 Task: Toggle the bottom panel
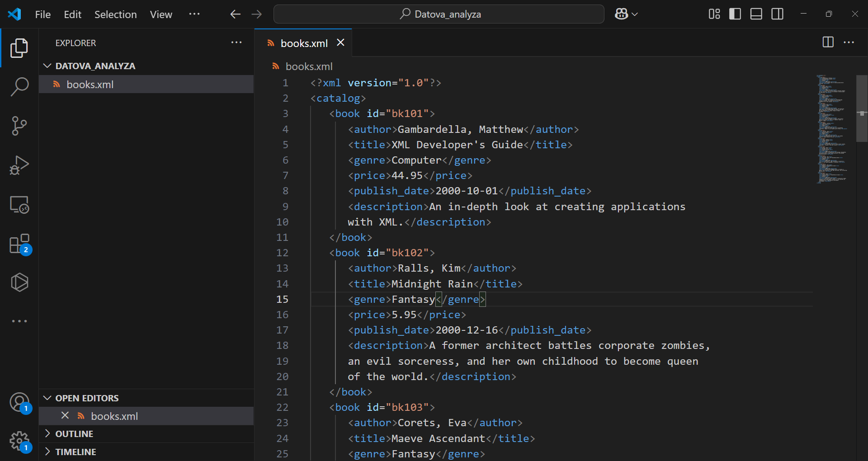coord(756,14)
